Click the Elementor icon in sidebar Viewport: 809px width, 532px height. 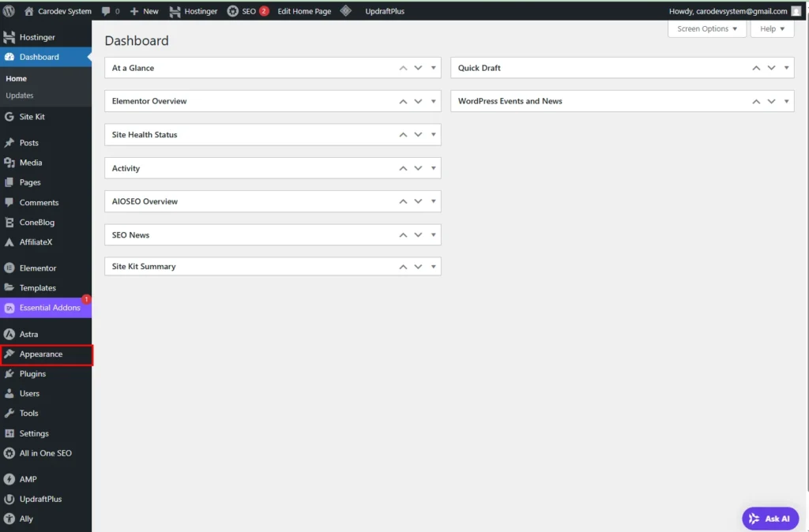pyautogui.click(x=9, y=268)
